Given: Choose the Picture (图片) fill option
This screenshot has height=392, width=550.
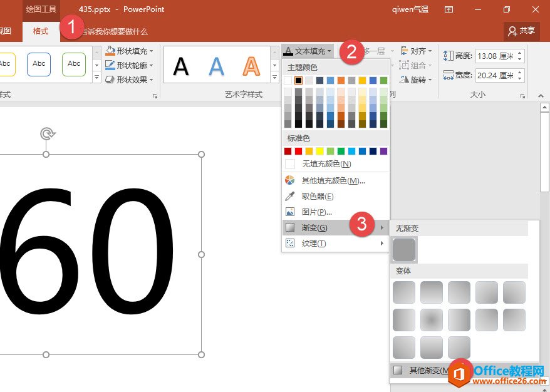Looking at the screenshot, I should coord(317,212).
